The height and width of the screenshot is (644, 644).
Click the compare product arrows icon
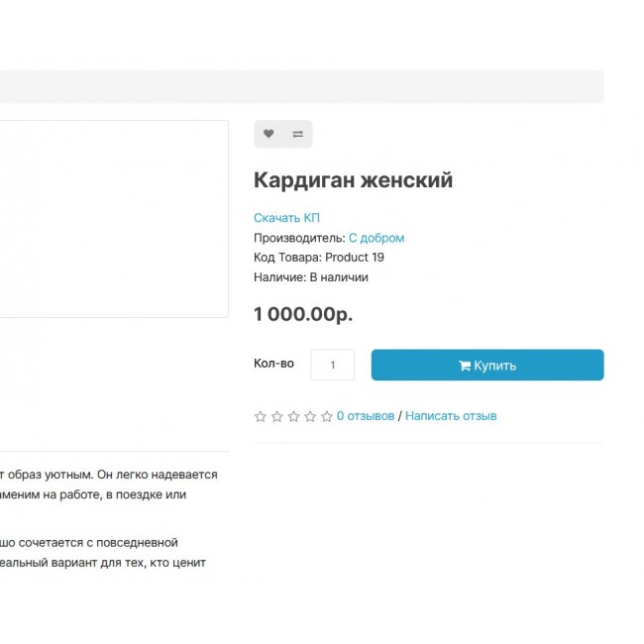pyautogui.click(x=297, y=134)
